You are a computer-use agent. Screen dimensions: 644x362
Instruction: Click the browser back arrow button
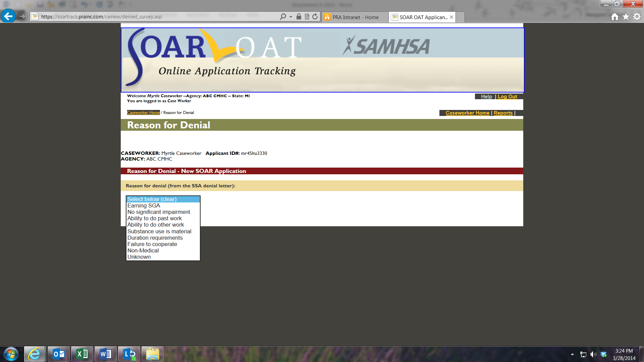pyautogui.click(x=8, y=16)
